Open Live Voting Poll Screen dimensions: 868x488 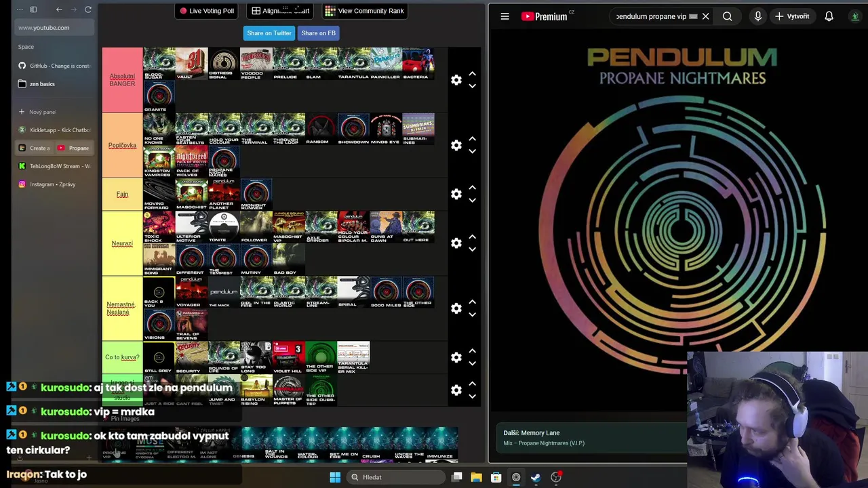(207, 11)
